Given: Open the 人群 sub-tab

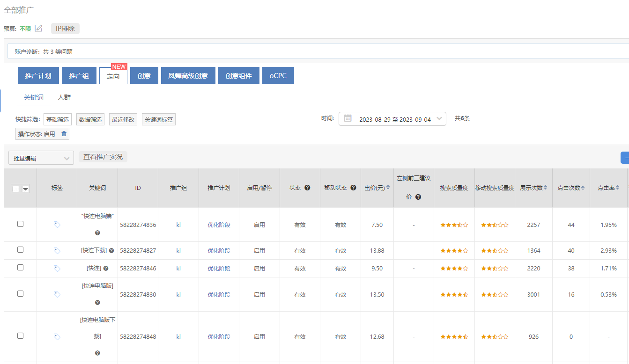Looking at the screenshot, I should coord(64,97).
